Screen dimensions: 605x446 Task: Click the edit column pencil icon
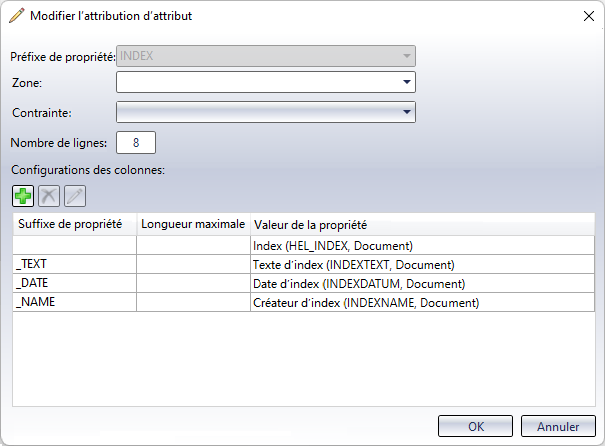(74, 196)
